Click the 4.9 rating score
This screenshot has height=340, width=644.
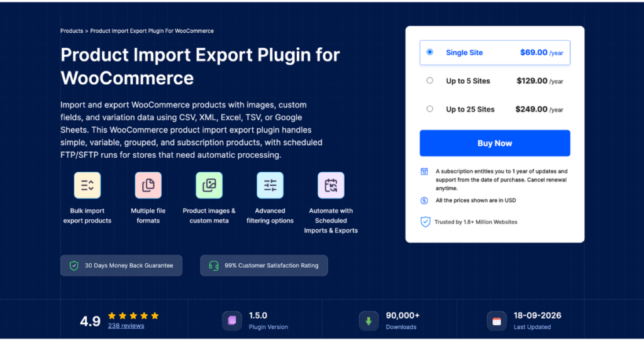coord(90,321)
